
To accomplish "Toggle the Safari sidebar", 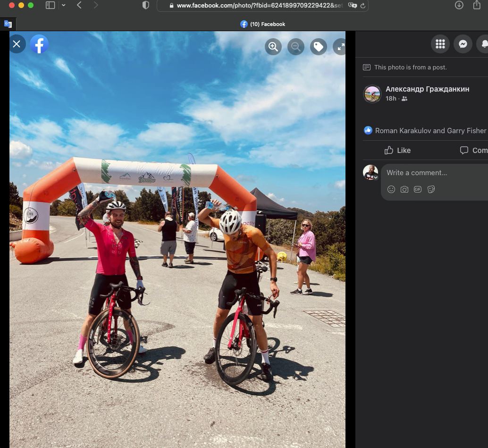I will [x=50, y=5].
